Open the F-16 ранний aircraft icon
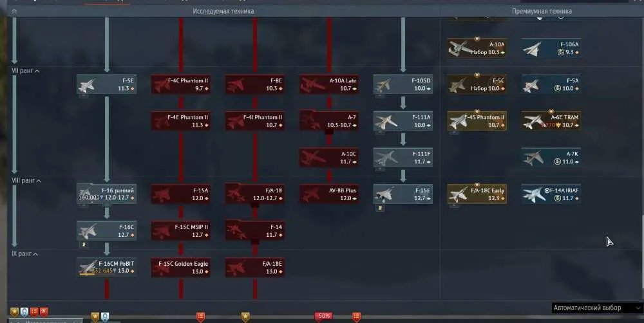Viewport: 644px width, 323px height. pos(86,191)
